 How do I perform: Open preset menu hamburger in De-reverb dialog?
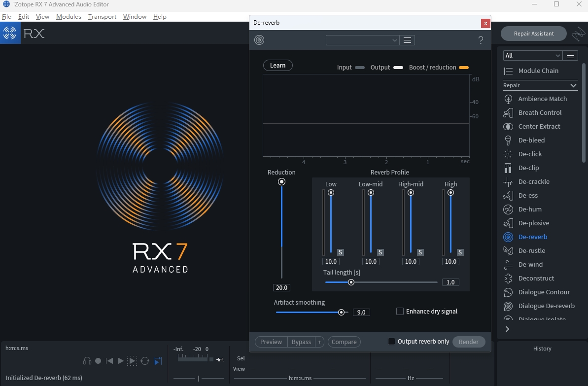tap(407, 40)
